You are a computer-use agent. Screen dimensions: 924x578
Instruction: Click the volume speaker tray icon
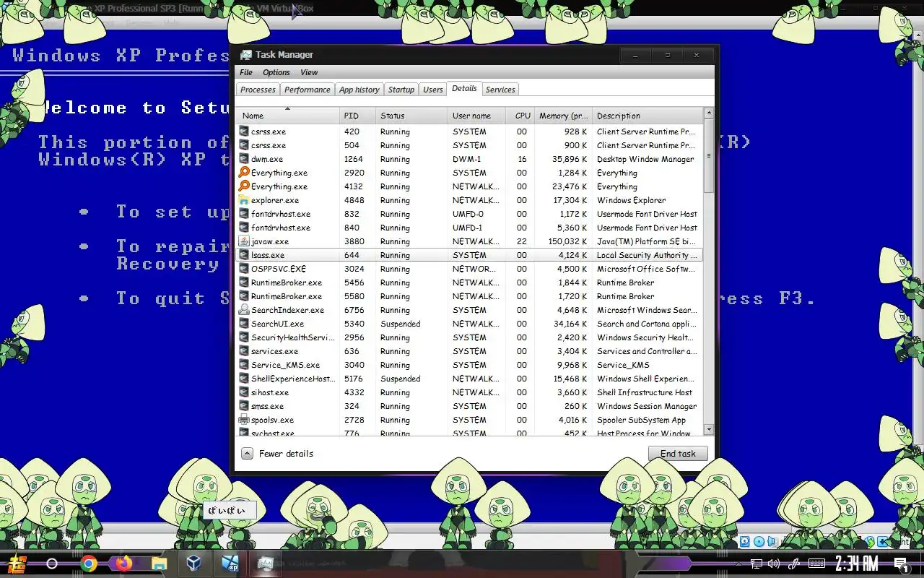click(x=774, y=564)
